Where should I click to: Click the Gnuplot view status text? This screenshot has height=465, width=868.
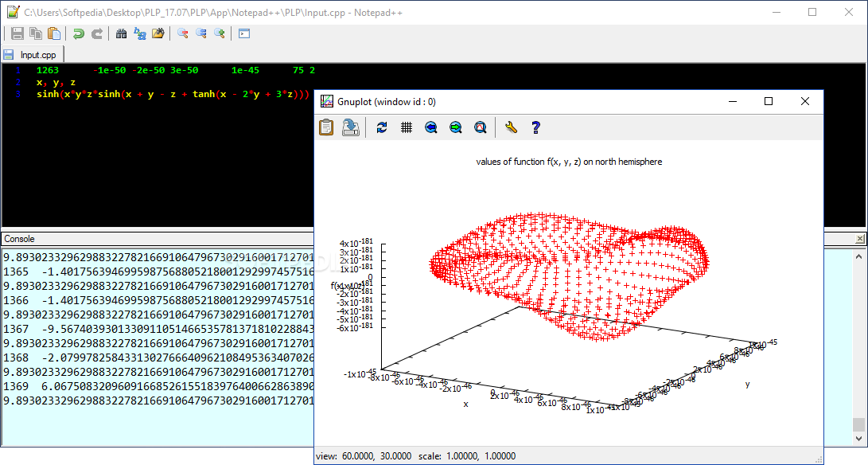pyautogui.click(x=364, y=456)
